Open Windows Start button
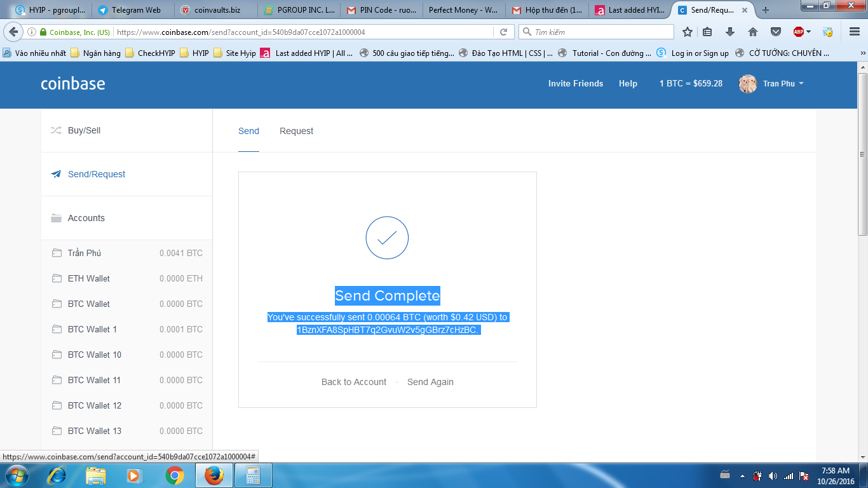The image size is (868, 488). (16, 475)
